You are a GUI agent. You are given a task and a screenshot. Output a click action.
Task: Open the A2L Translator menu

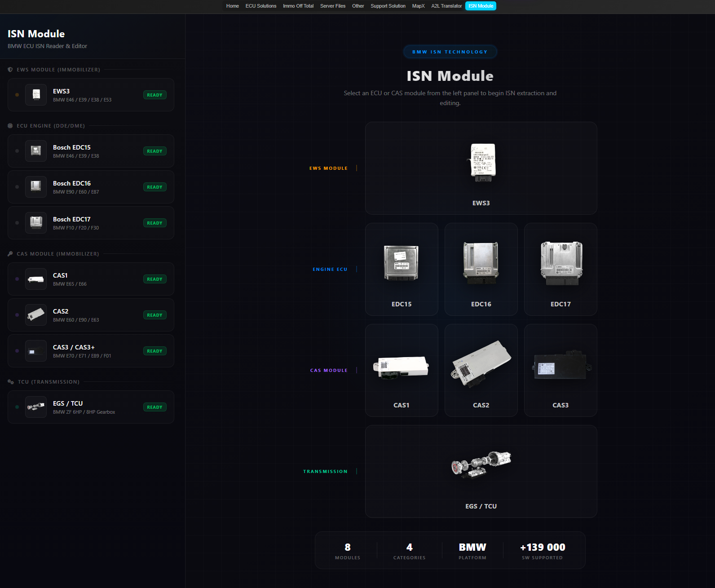(x=446, y=6)
